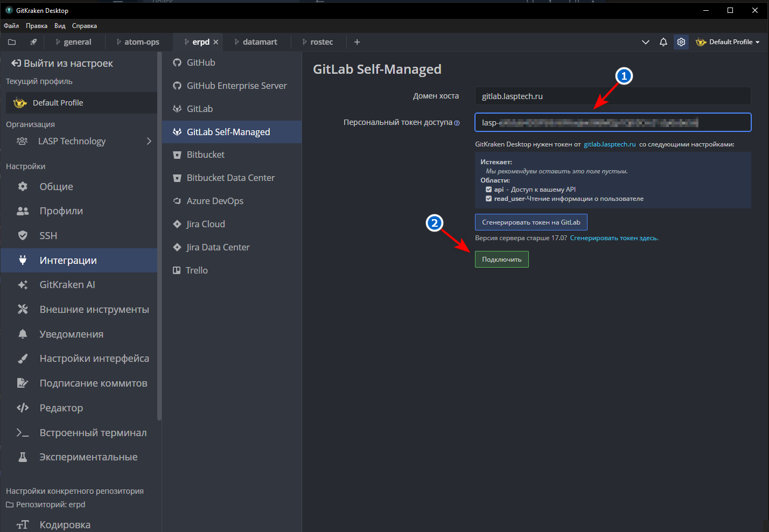
Task: Click the rocket launchpad icon
Action: coord(33,42)
